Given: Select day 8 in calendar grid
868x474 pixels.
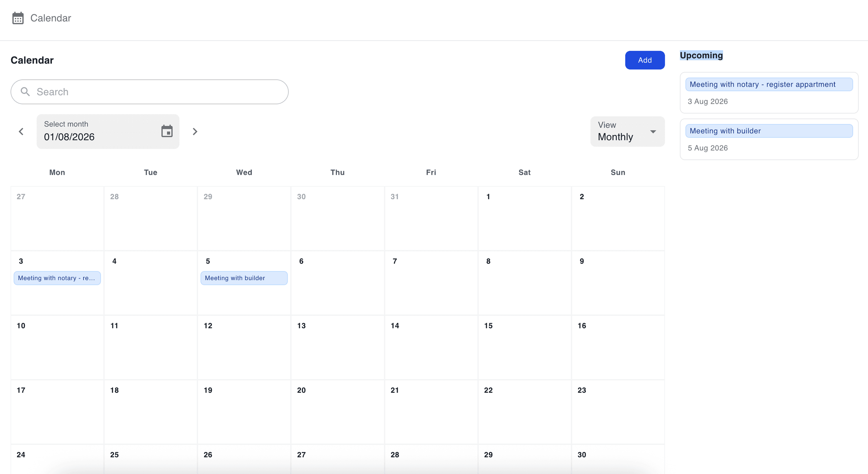Looking at the screenshot, I should click(524, 283).
